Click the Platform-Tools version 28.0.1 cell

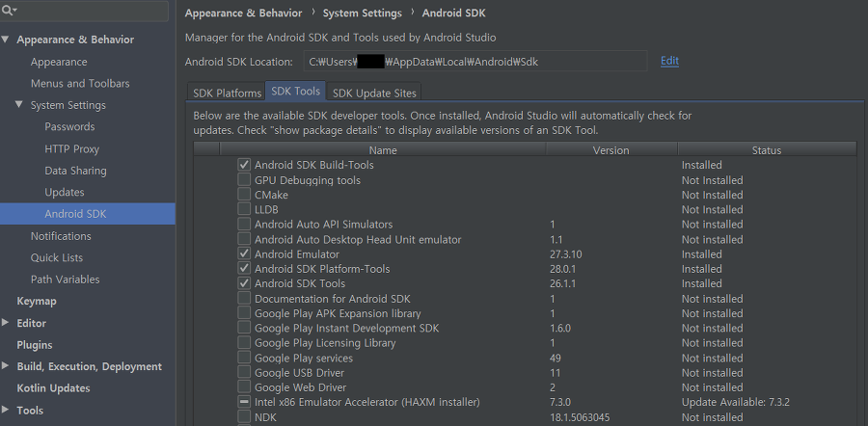[x=563, y=269]
